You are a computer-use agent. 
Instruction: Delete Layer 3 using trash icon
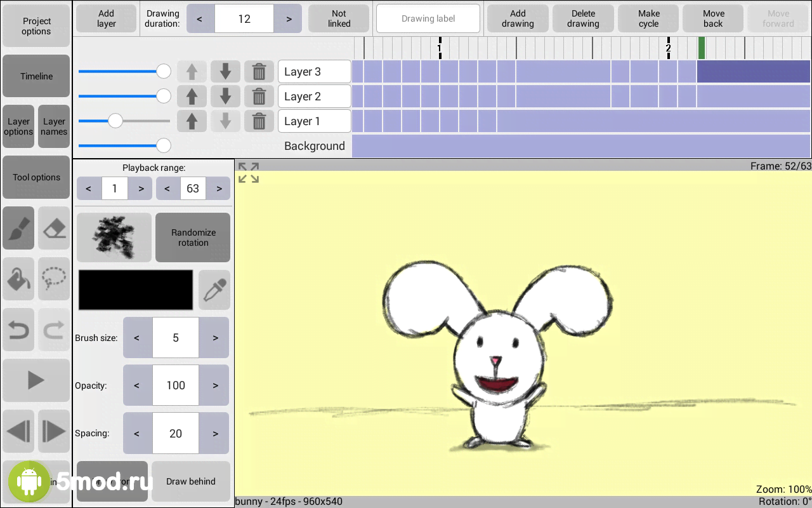[x=259, y=72]
